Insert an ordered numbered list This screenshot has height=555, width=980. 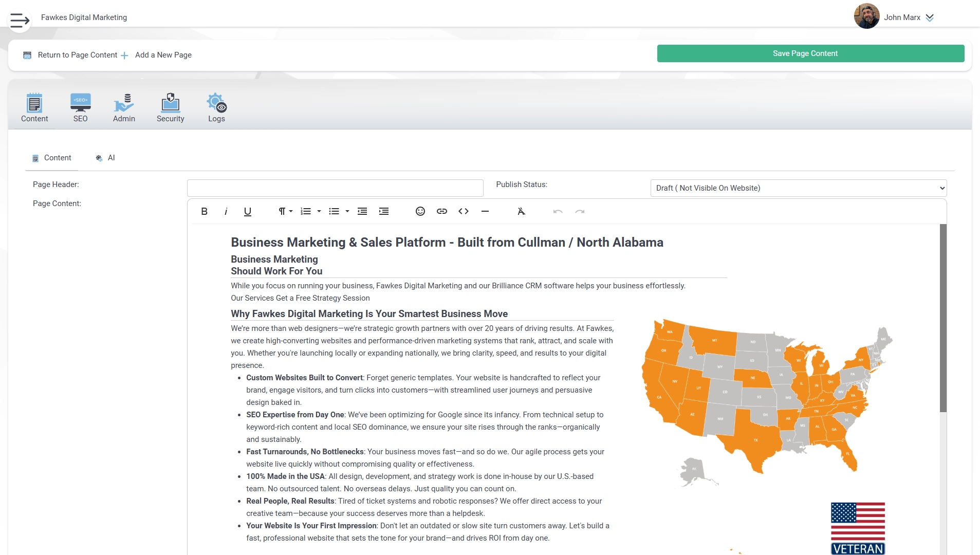click(x=306, y=211)
